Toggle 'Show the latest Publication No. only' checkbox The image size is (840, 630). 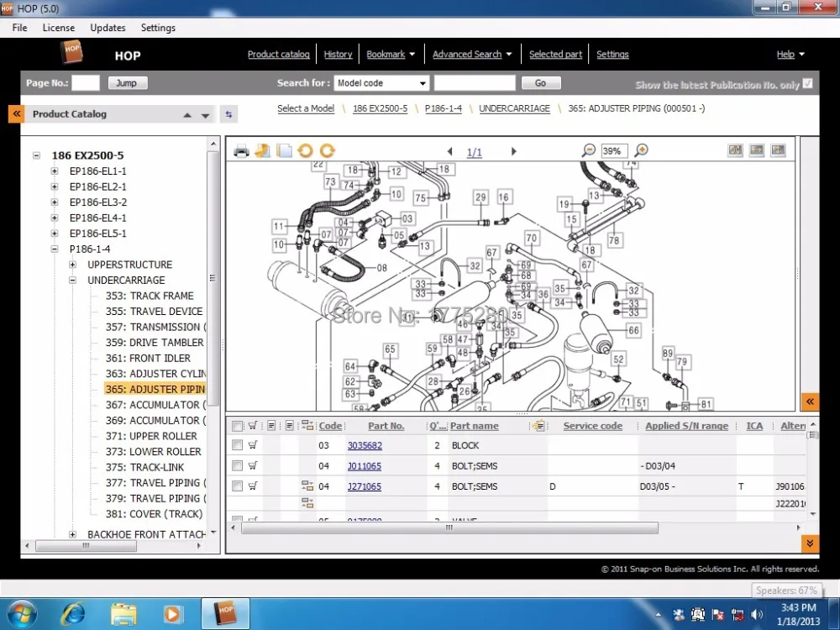(x=808, y=83)
